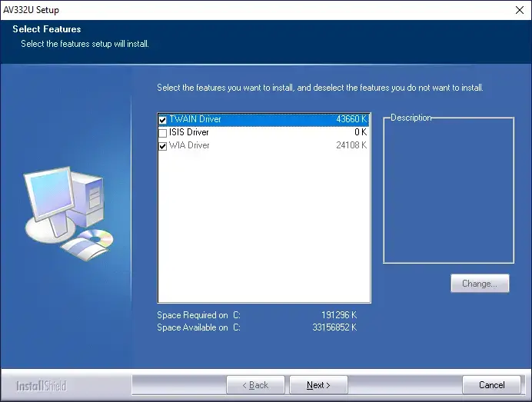Screen dimensions: 532x402
Task: Click the computer and CD illustration
Action: click(67, 213)
